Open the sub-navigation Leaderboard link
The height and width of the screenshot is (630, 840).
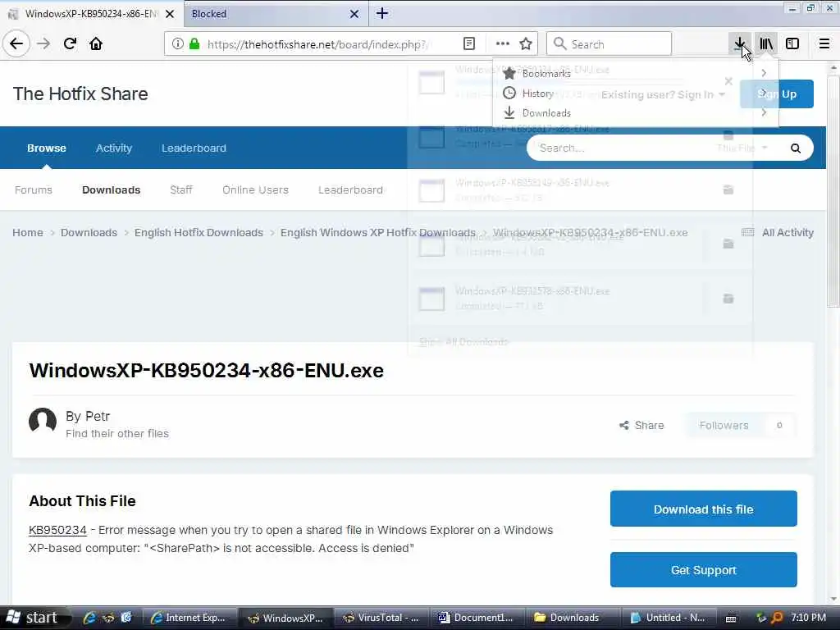coord(350,189)
